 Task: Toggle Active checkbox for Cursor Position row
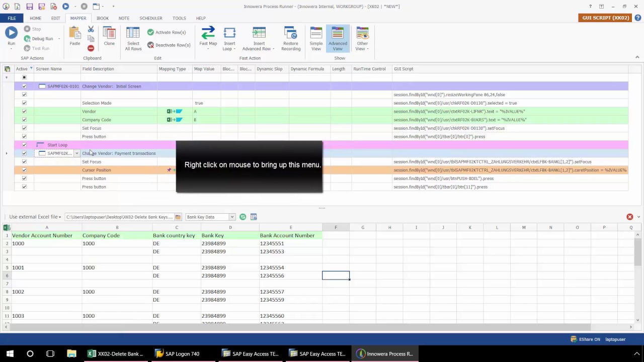coord(24,170)
